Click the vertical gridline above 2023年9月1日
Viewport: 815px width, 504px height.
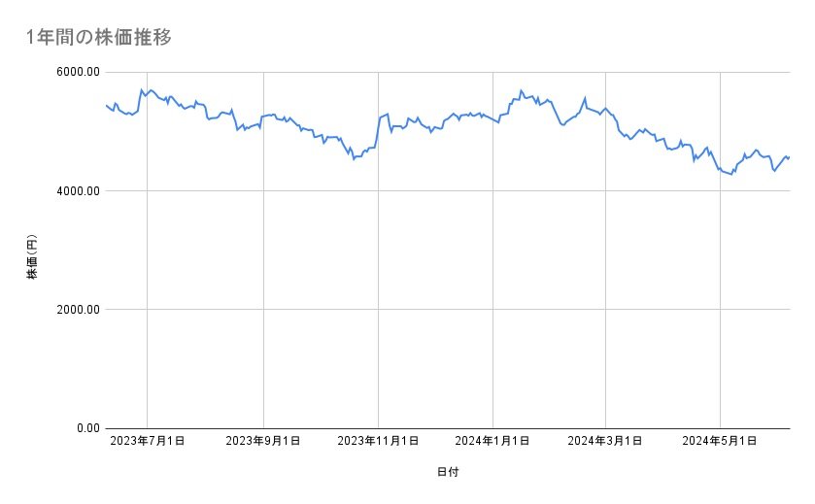[x=262, y=291]
